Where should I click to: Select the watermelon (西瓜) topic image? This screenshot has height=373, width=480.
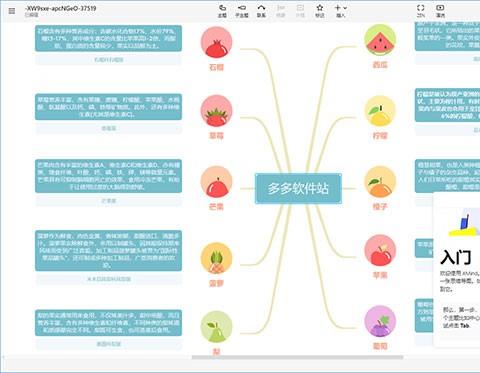380,40
